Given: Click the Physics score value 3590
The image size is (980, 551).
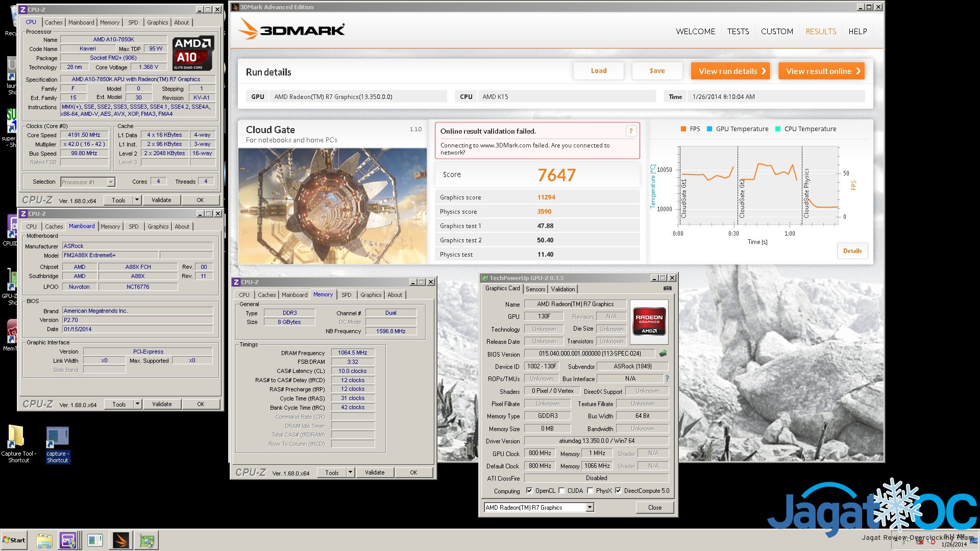Looking at the screenshot, I should [x=544, y=212].
